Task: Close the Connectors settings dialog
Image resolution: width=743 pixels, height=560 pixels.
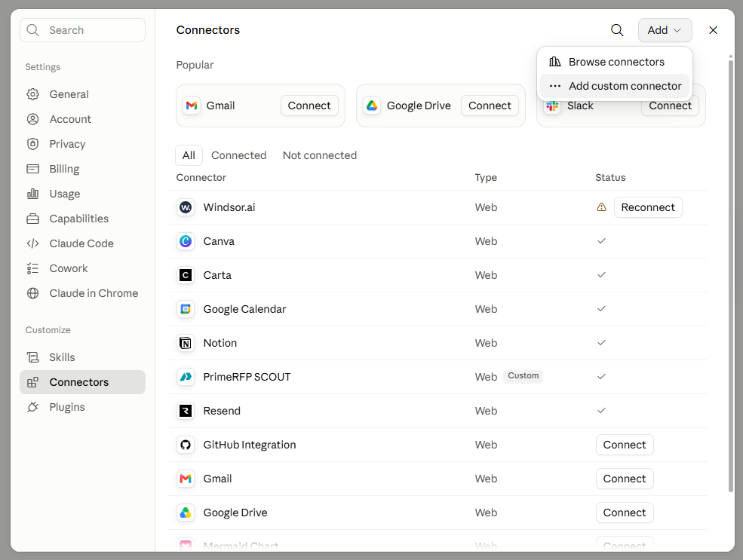Action: pyautogui.click(x=713, y=30)
